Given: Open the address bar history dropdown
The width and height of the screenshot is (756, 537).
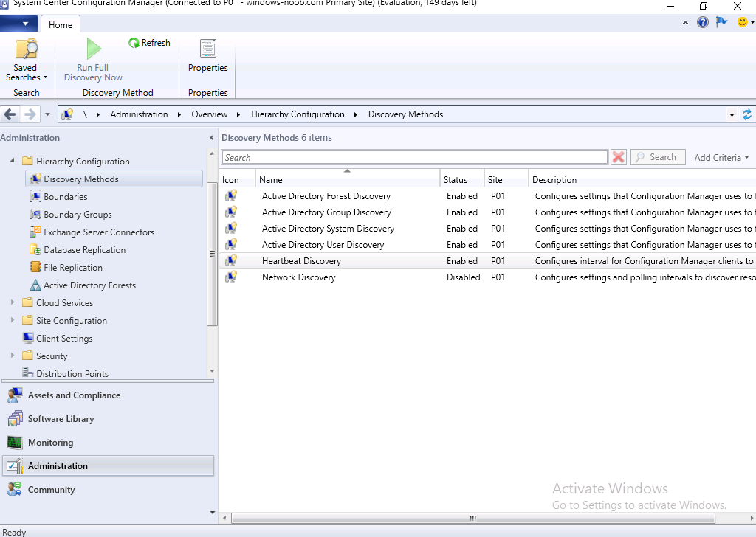Looking at the screenshot, I should tap(732, 114).
